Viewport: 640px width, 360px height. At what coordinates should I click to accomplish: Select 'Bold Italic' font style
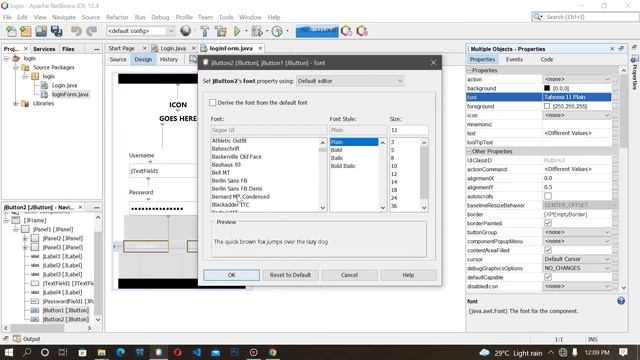tap(343, 166)
